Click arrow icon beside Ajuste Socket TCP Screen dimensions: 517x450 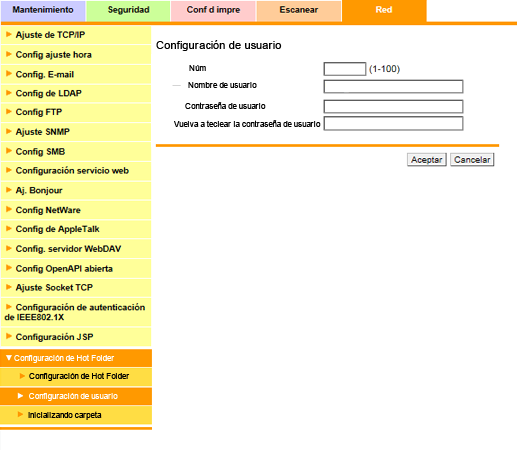[x=9, y=287]
